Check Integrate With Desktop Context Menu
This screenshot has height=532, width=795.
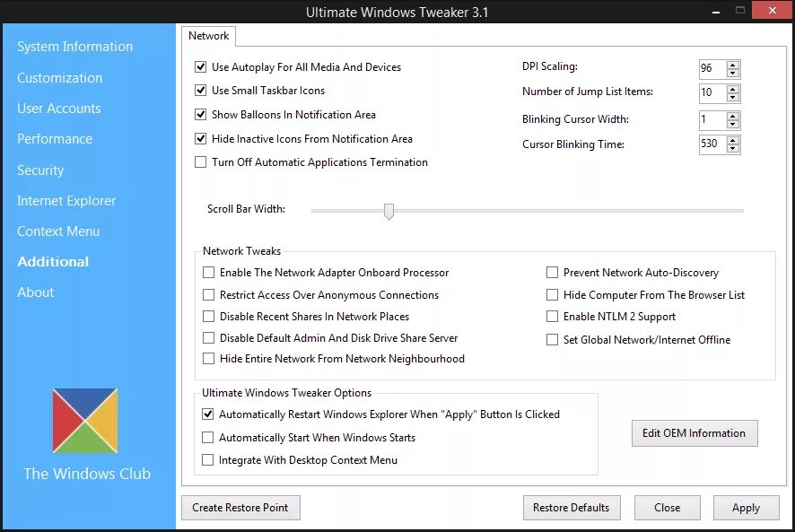(x=208, y=460)
